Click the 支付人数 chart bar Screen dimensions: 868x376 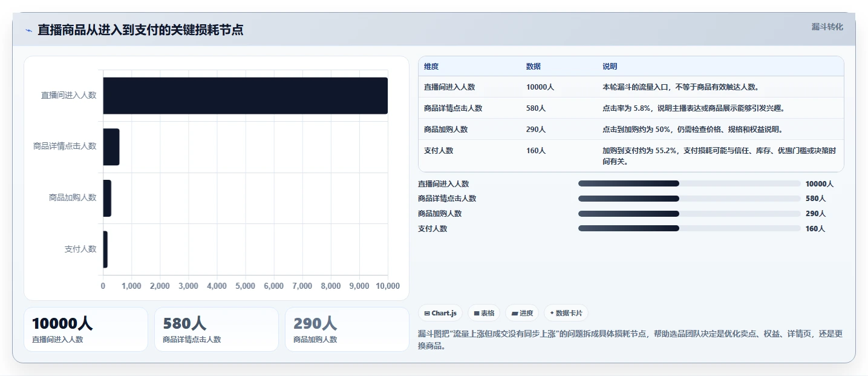(105, 249)
